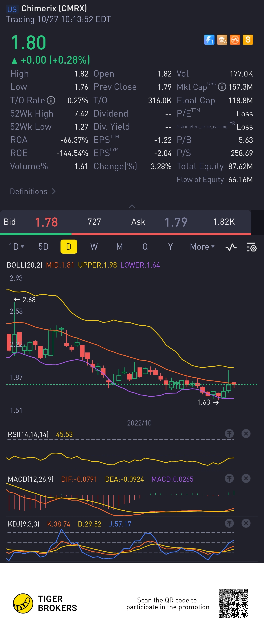Tap the bid/ask ratio progress bar
The height and width of the screenshot is (644, 264).
click(x=125, y=234)
